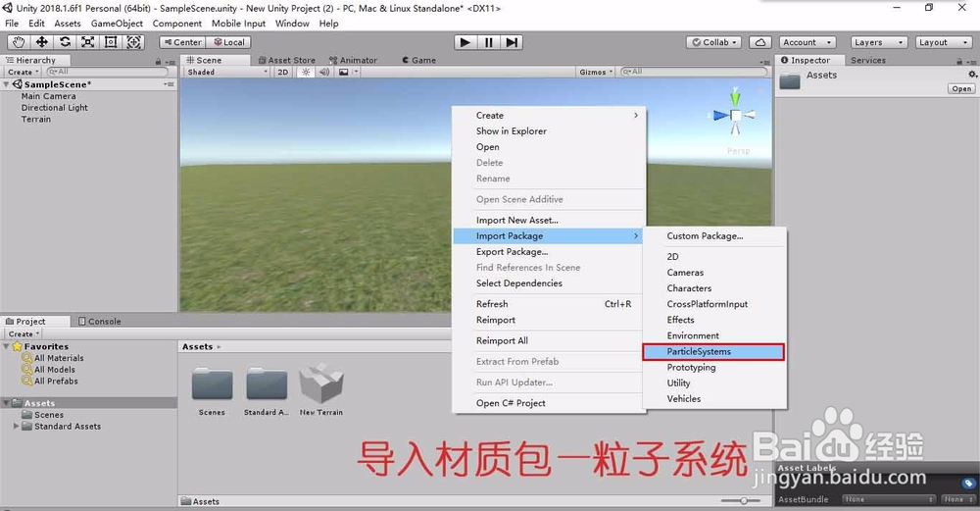The image size is (980, 511).
Task: Toggle pivot Center mode button
Action: (x=182, y=42)
